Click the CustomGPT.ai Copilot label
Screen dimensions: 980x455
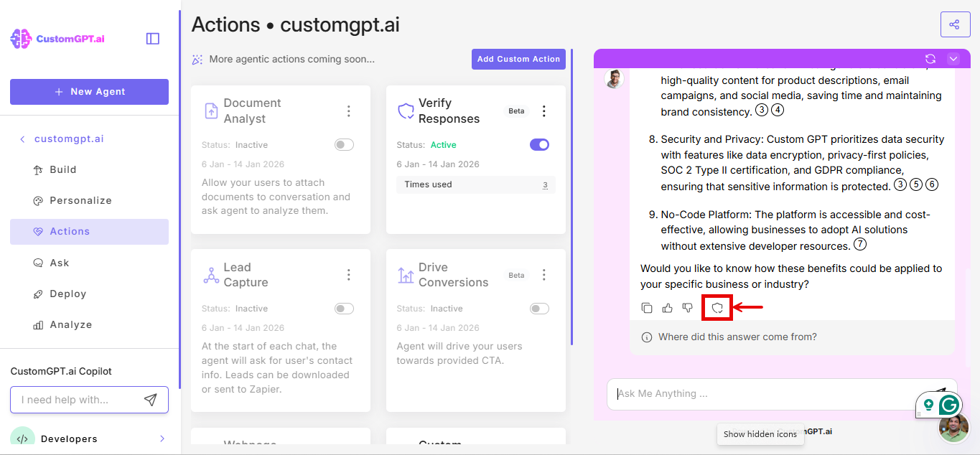(61, 371)
